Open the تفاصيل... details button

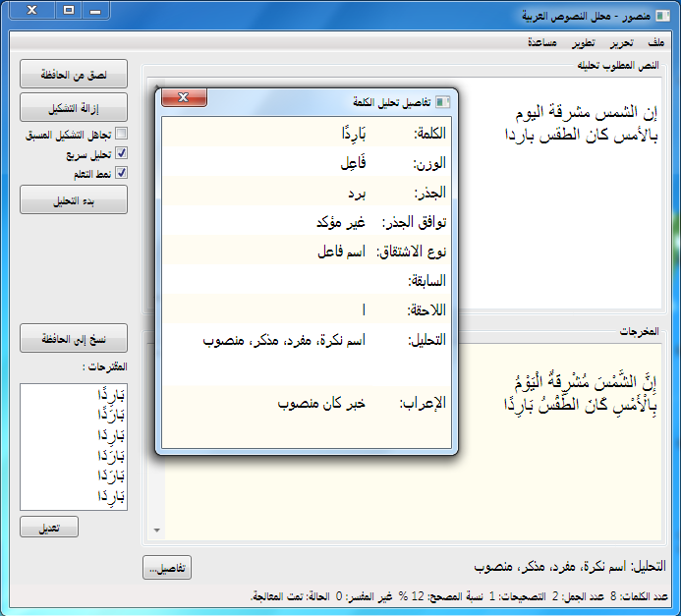pos(167,568)
